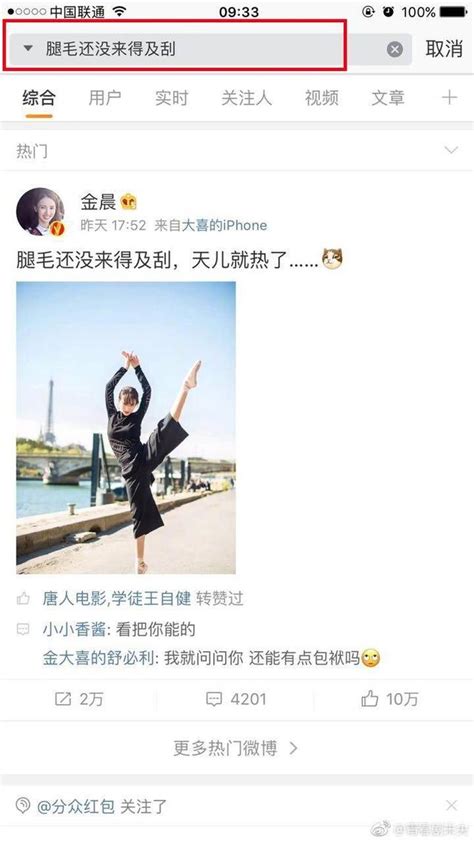474x842 pixels.
Task: Open 金晨's profile avatar
Action: point(40,212)
